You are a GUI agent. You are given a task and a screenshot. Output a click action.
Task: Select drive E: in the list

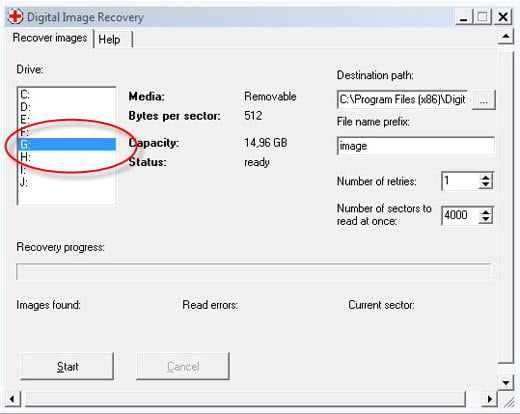click(x=67, y=119)
